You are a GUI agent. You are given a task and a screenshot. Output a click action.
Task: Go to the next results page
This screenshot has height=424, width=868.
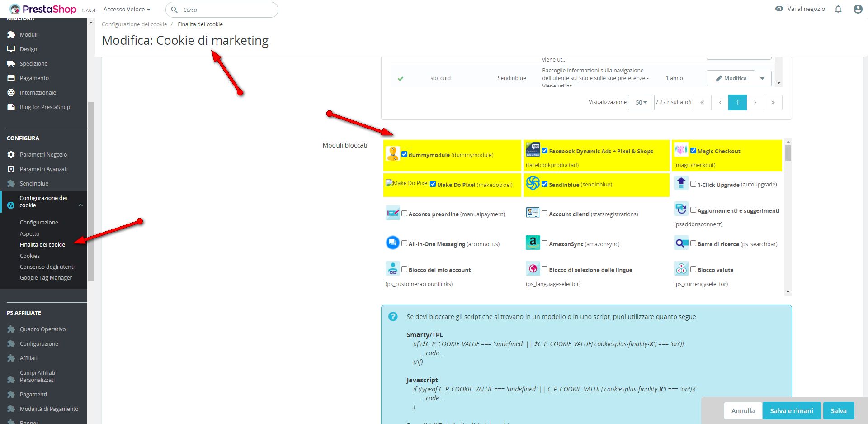pos(755,102)
